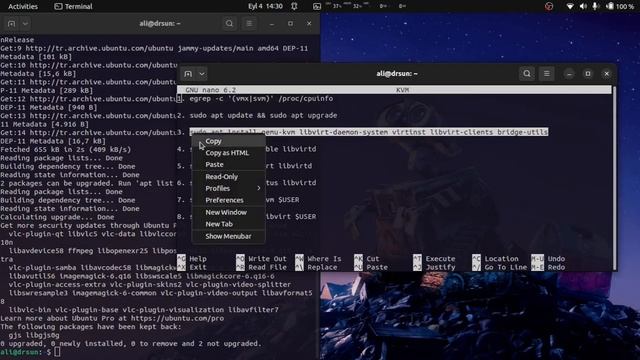The height and width of the screenshot is (360, 640).
Task: Click the Replace shortcut label in nano
Action: [322, 267]
